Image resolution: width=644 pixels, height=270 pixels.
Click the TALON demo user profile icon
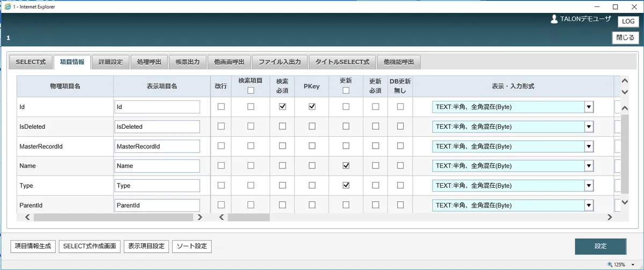(554, 19)
